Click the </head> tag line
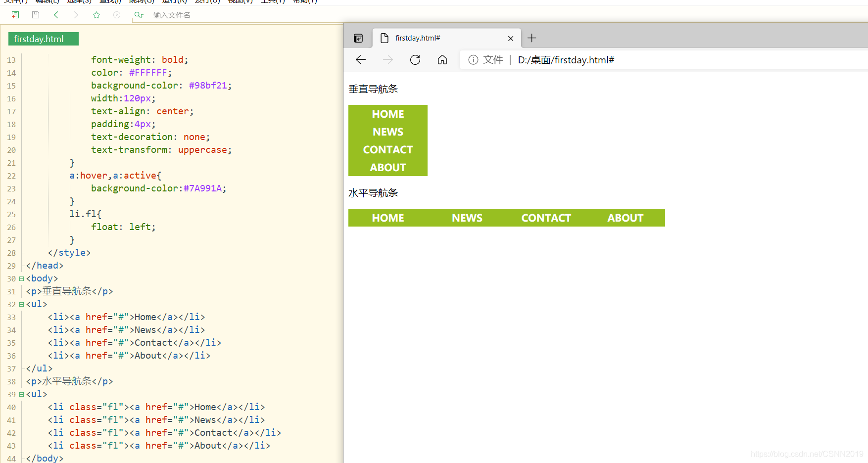Screen dimensions: 868x463 pyautogui.click(x=45, y=266)
